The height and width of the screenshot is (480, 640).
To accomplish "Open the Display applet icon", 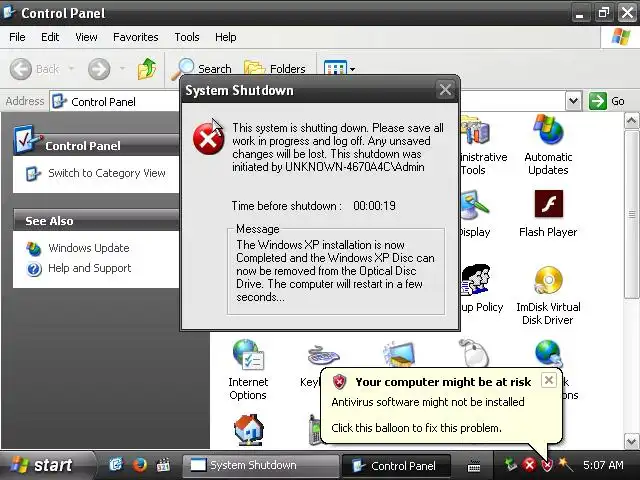I will pos(474,213).
